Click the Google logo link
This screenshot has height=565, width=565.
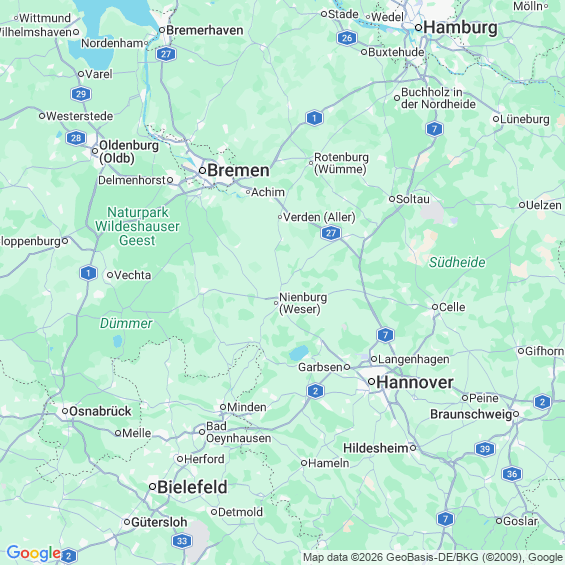34,553
